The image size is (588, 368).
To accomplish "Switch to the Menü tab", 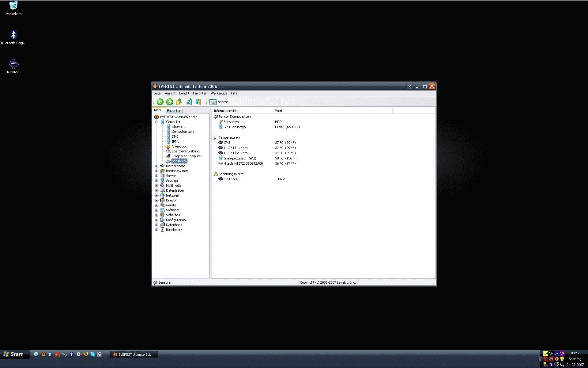I will [x=158, y=110].
